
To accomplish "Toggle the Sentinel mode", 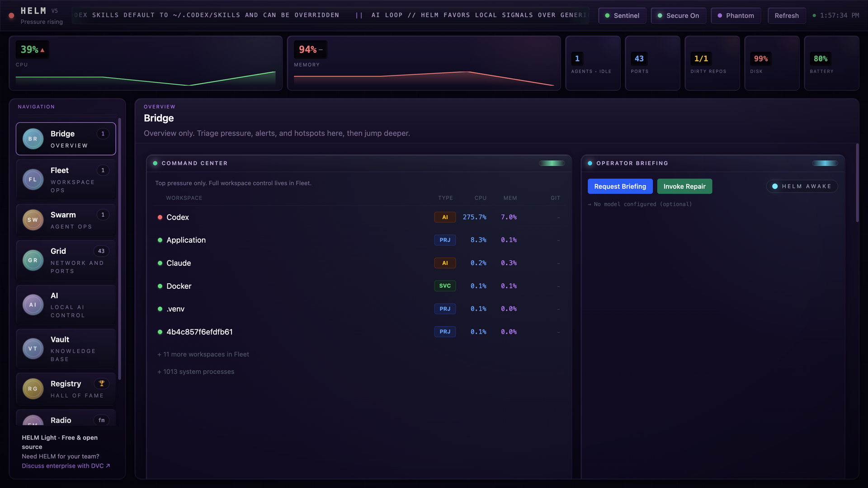I will pyautogui.click(x=622, y=15).
